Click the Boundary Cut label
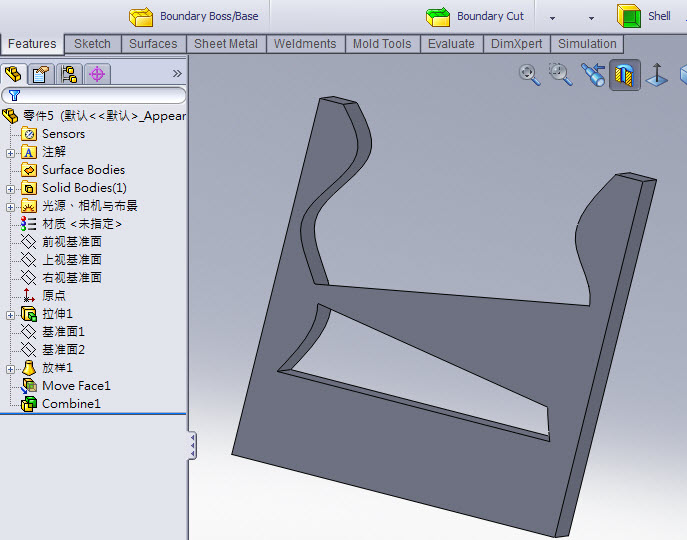The height and width of the screenshot is (540, 687). click(x=490, y=16)
